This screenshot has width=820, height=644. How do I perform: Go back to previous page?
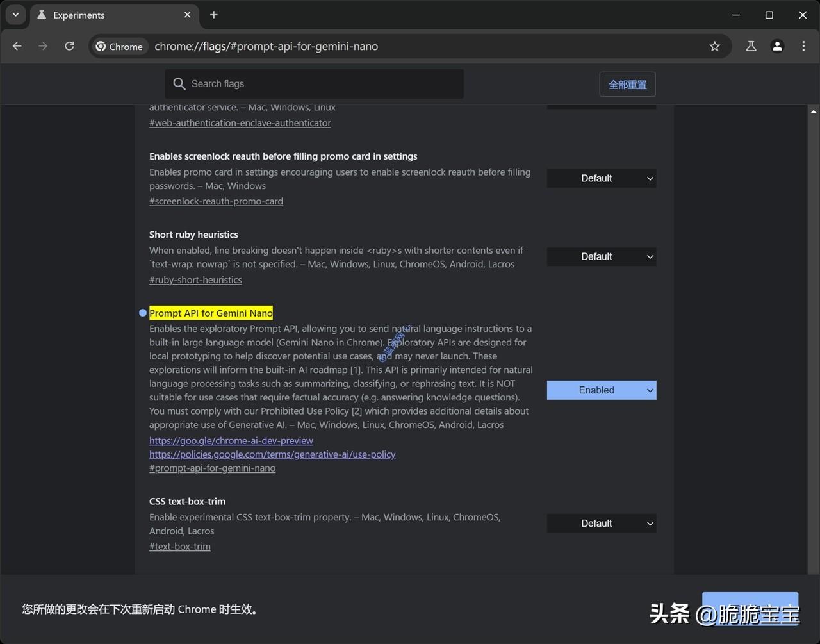coord(17,46)
